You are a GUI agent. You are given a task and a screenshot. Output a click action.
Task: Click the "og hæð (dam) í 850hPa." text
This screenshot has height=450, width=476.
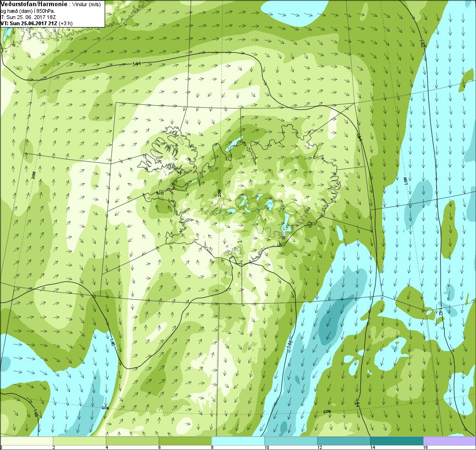point(28,11)
